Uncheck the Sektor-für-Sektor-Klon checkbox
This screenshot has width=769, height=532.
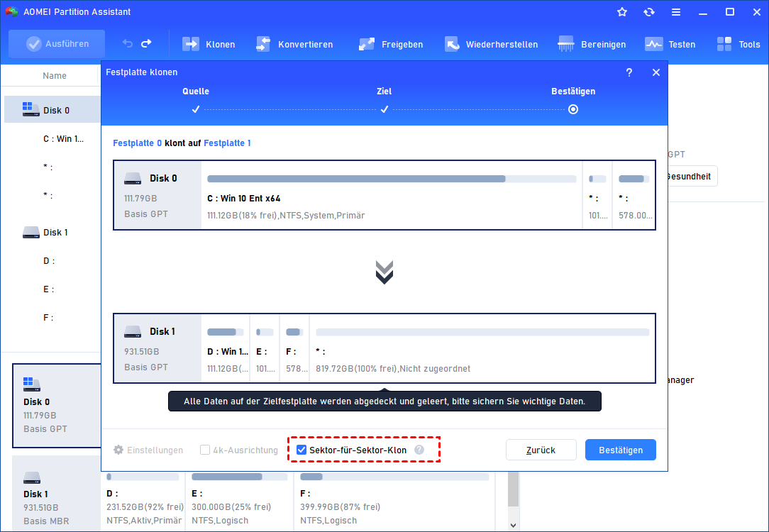click(301, 450)
